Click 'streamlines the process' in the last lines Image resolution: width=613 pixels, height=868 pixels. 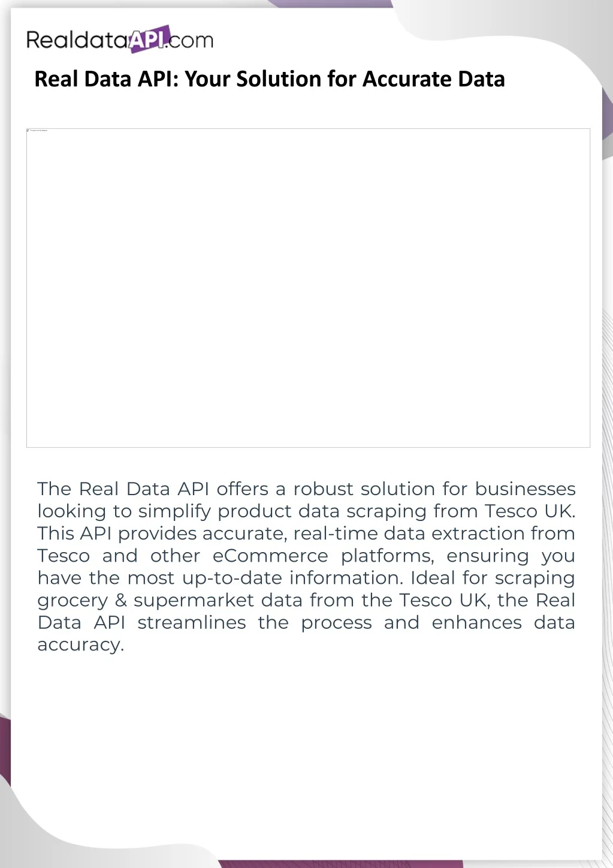(255, 623)
